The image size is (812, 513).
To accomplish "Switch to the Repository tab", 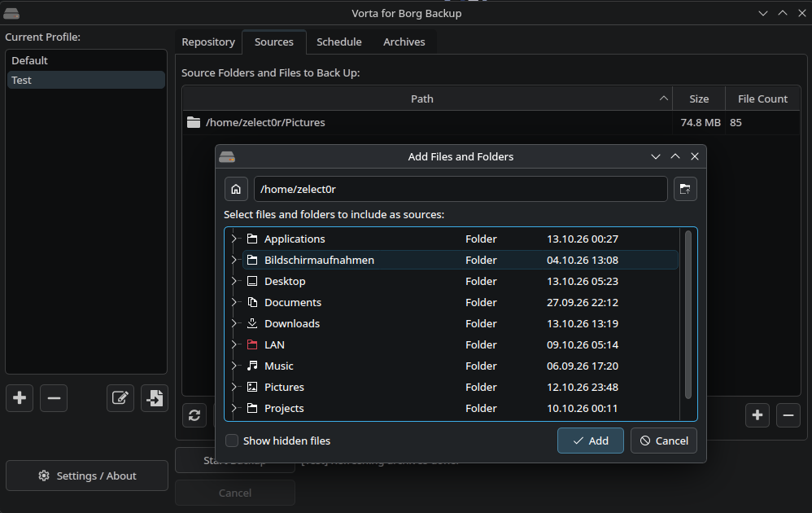I will click(208, 42).
